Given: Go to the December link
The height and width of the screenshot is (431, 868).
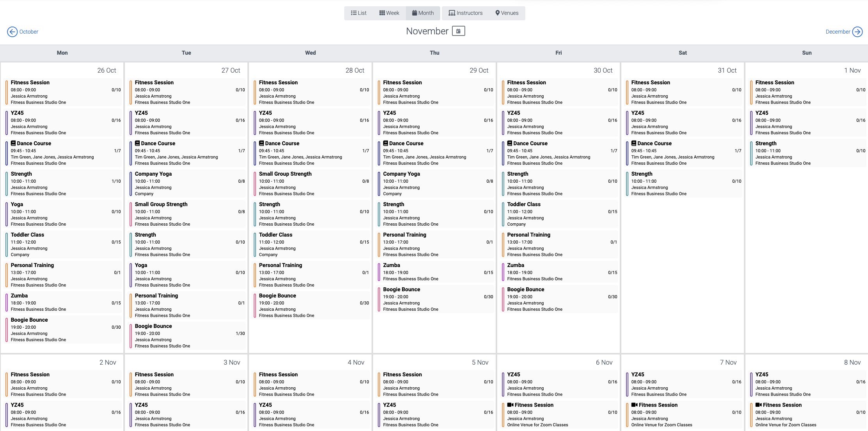Looking at the screenshot, I should pos(838,32).
